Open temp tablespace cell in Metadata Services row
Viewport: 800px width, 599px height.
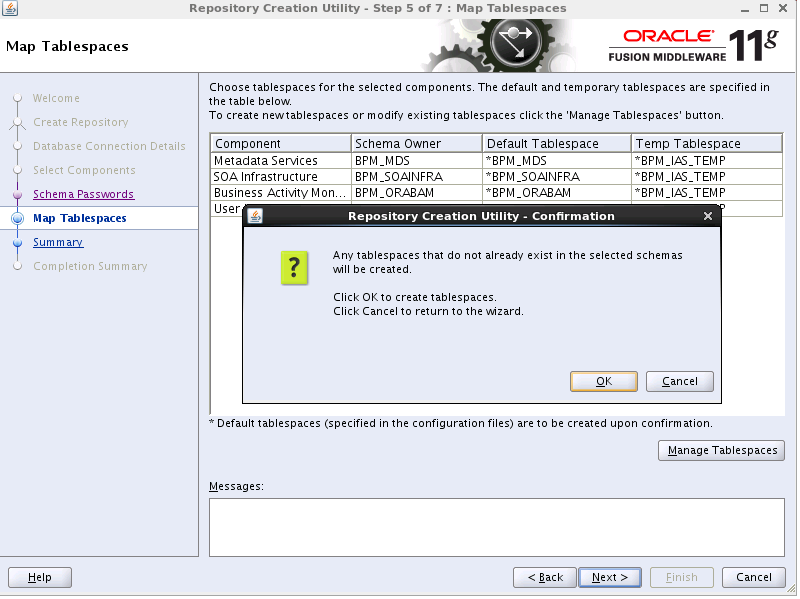tap(707, 161)
